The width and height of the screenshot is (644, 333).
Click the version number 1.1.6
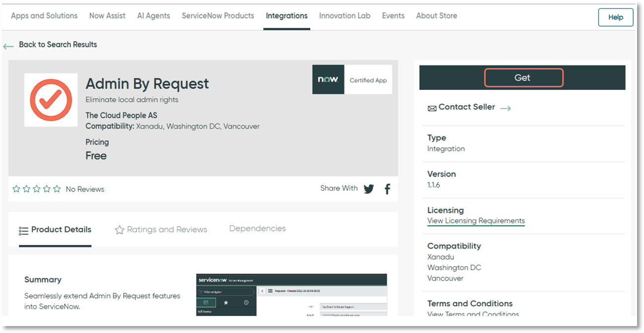tap(433, 185)
